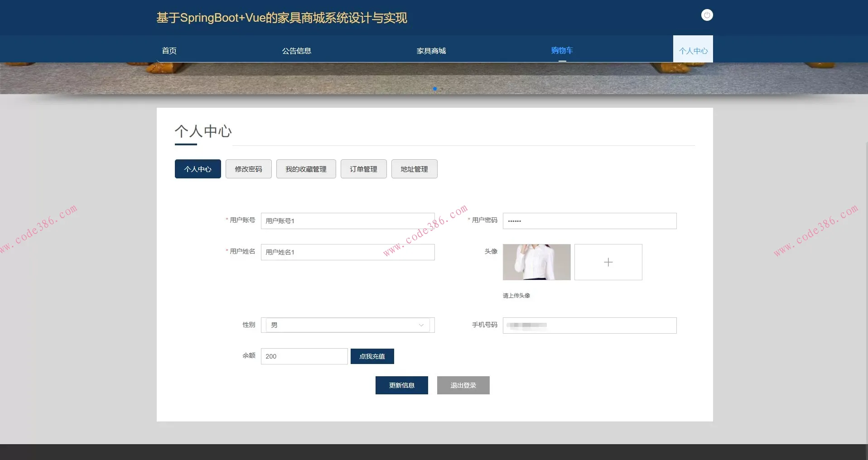The height and width of the screenshot is (460, 868).
Task: Click the 退出登录 logout button
Action: click(463, 385)
